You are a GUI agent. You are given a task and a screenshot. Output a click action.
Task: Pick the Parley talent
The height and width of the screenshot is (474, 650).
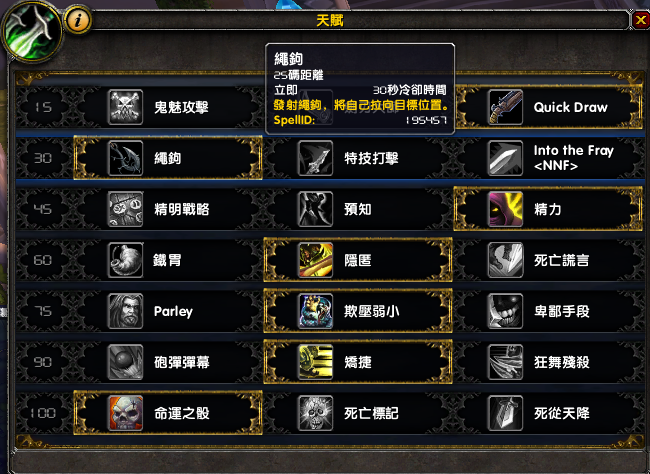tap(168, 311)
